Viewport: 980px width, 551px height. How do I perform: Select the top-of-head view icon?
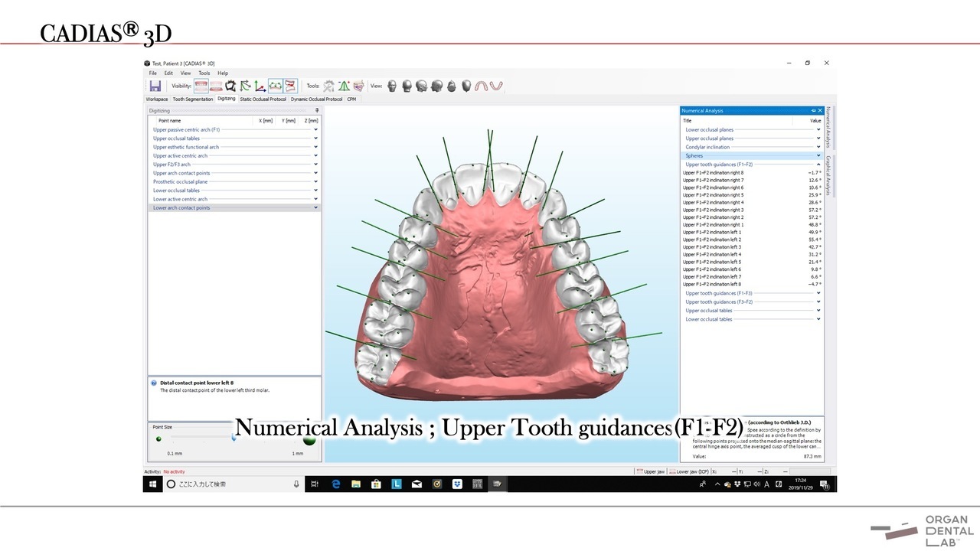452,86
